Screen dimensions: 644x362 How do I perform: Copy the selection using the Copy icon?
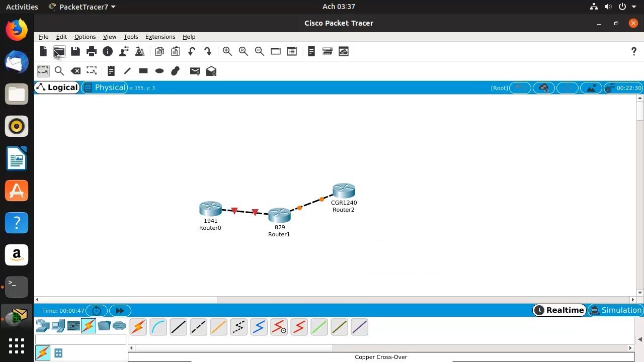[x=159, y=51]
